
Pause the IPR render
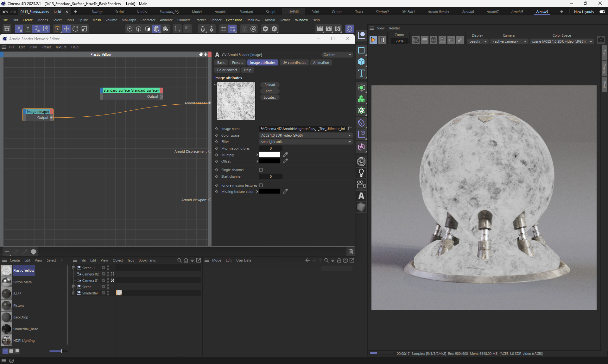(382, 40)
